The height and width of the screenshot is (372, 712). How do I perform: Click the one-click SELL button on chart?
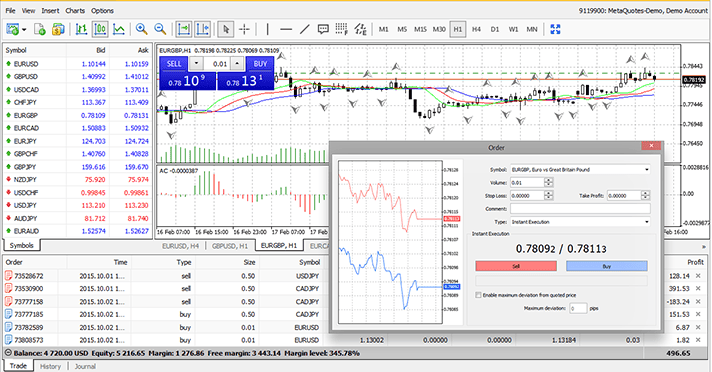click(x=174, y=64)
